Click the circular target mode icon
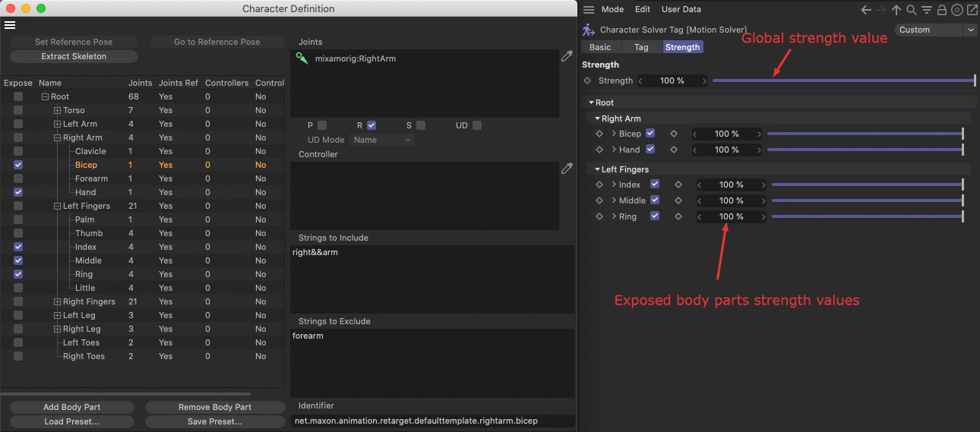The image size is (980, 432). (957, 10)
